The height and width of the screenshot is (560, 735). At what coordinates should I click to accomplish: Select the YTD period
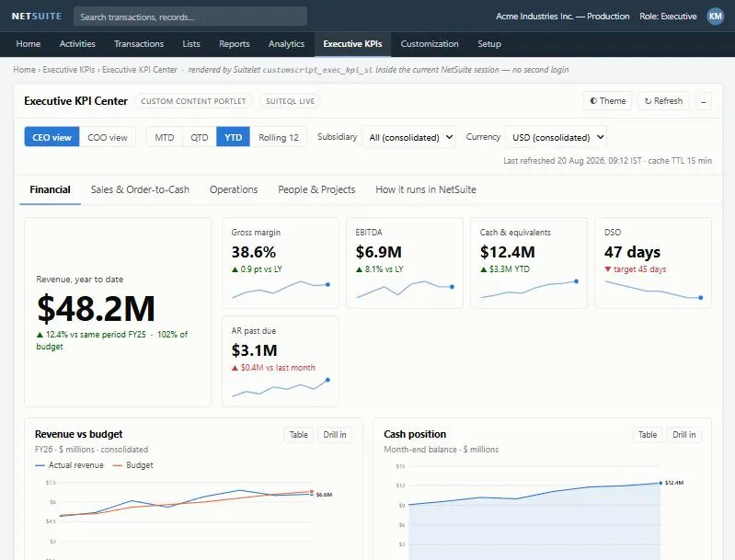click(x=233, y=137)
